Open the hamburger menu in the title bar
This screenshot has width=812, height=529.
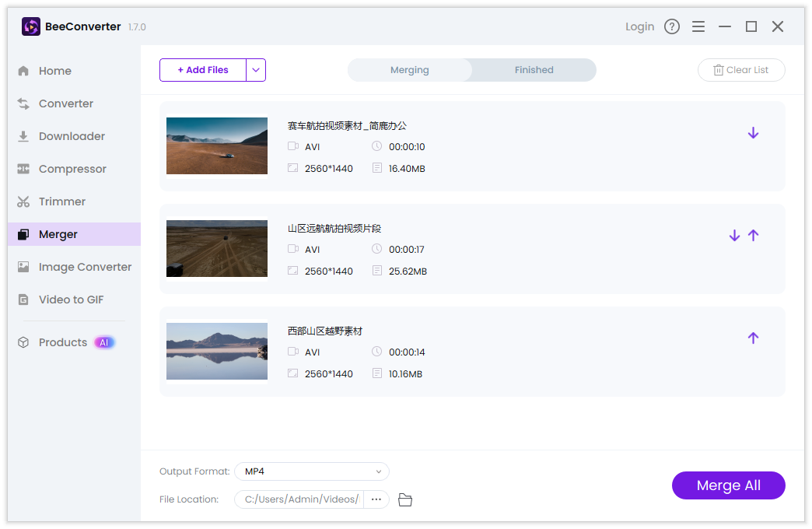(698, 26)
